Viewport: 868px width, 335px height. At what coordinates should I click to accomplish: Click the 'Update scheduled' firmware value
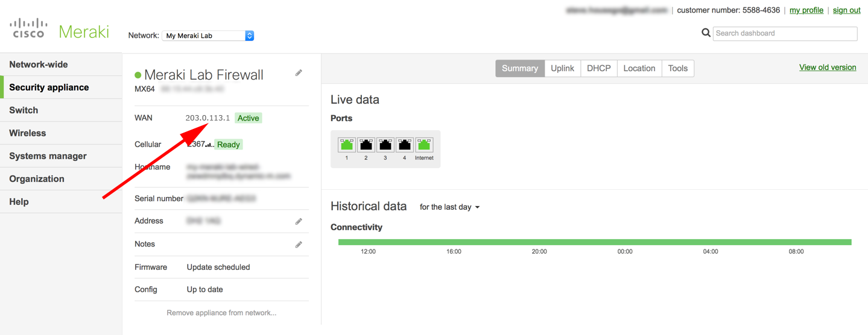tap(218, 267)
